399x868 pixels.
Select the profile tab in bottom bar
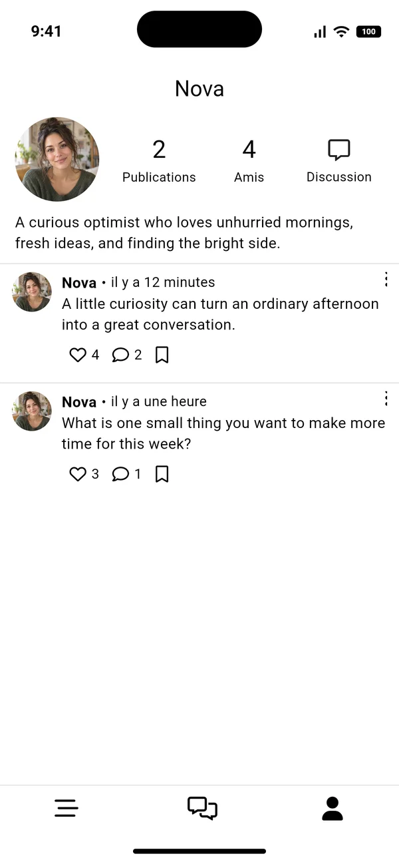click(x=332, y=808)
